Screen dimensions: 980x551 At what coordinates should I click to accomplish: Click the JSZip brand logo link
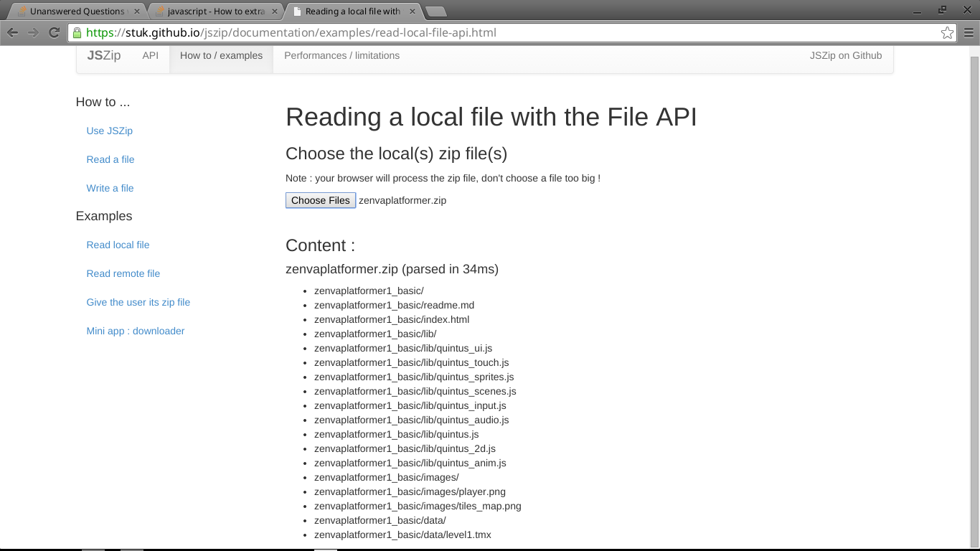point(104,55)
